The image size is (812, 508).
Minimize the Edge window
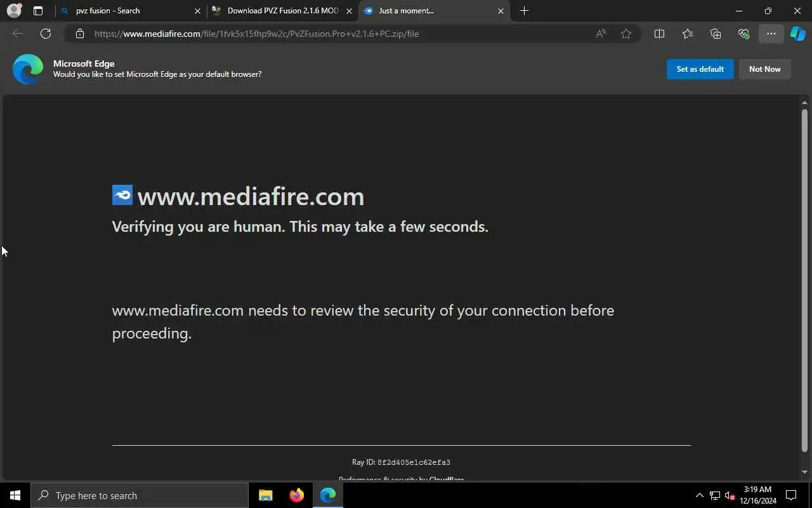(x=739, y=11)
